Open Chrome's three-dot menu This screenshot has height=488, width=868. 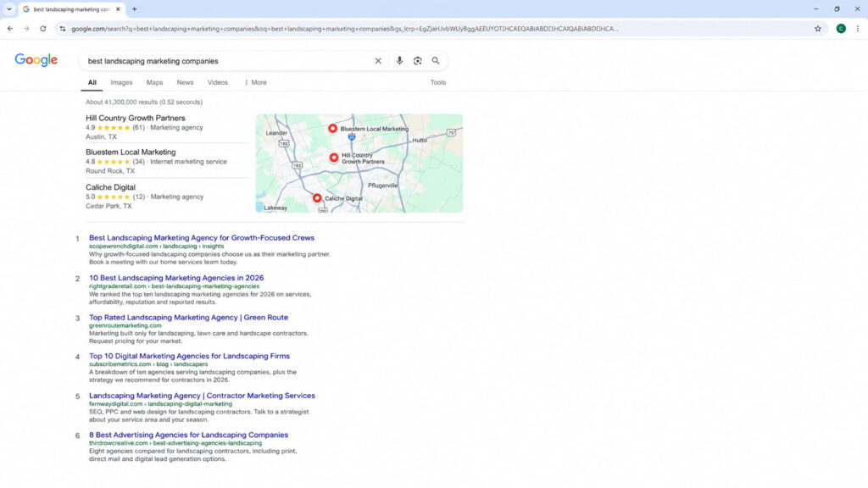point(858,29)
